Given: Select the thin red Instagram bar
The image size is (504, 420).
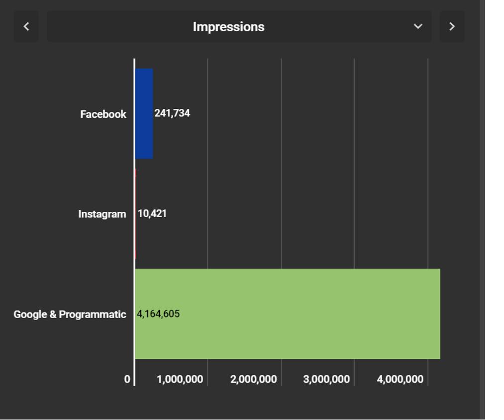Looking at the screenshot, I should pyautogui.click(x=135, y=214).
